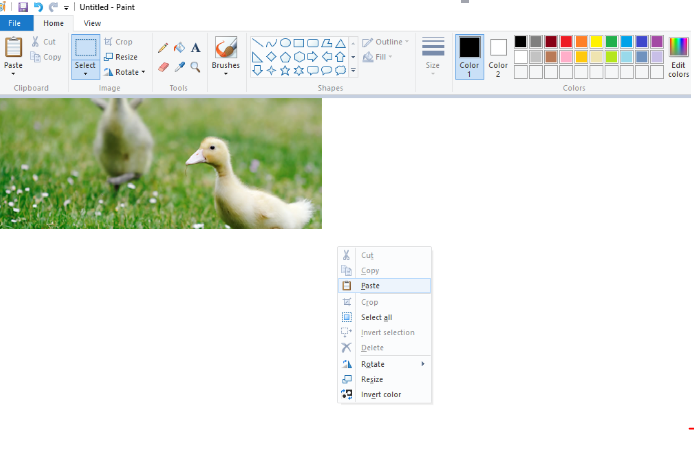
Task: Open the Rotate dropdown in ribbon
Action: 143,72
